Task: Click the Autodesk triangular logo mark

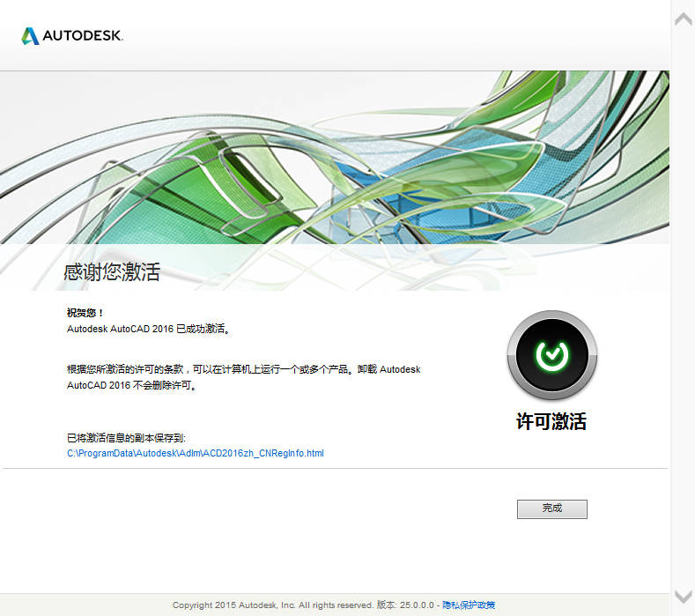Action: (30, 36)
